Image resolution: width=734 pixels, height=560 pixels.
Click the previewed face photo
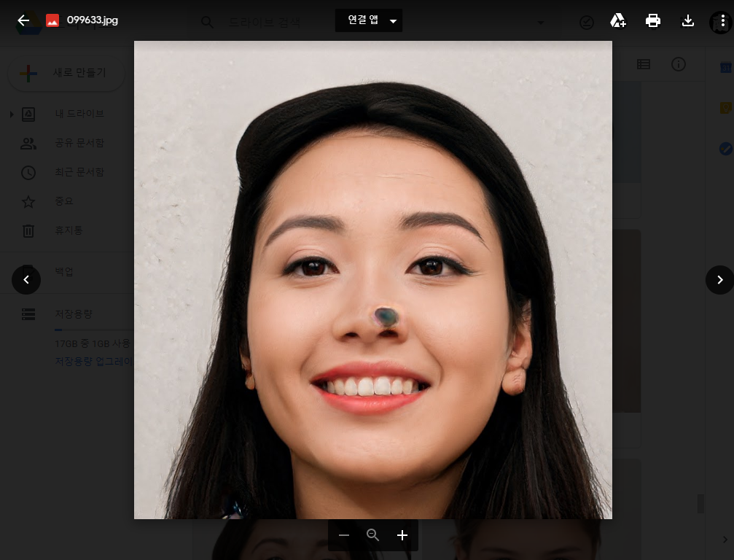[372, 279]
